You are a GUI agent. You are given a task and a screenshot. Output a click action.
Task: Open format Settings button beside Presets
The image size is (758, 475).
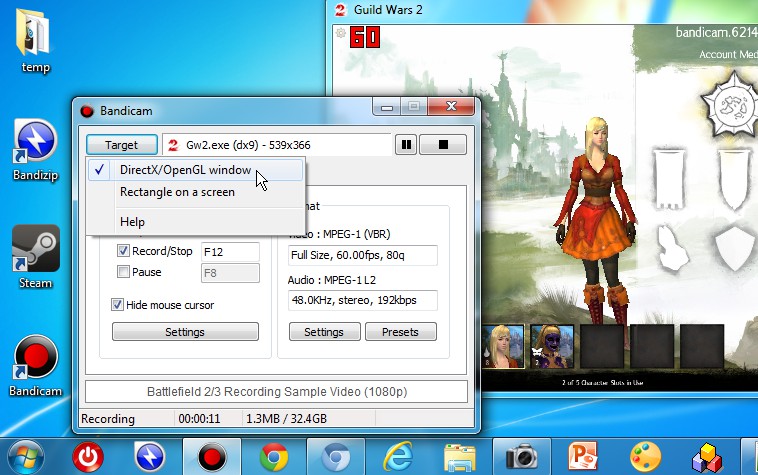(x=324, y=332)
